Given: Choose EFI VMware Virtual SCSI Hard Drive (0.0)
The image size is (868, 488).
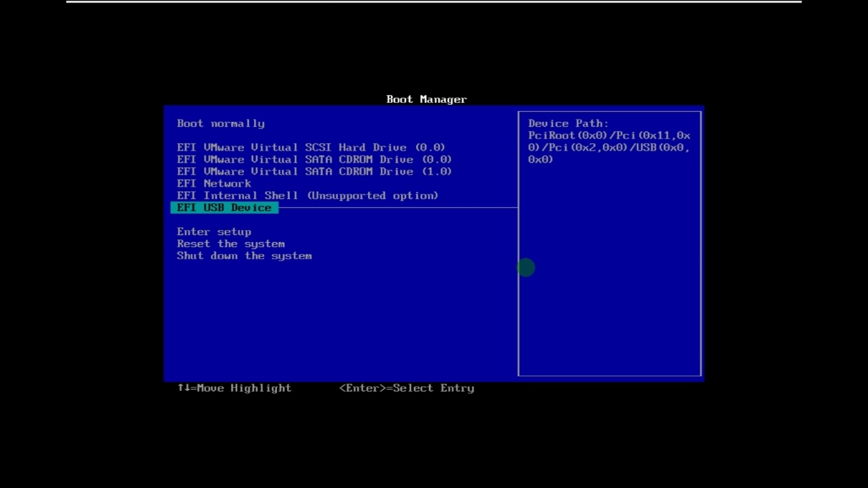Looking at the screenshot, I should pos(311,147).
